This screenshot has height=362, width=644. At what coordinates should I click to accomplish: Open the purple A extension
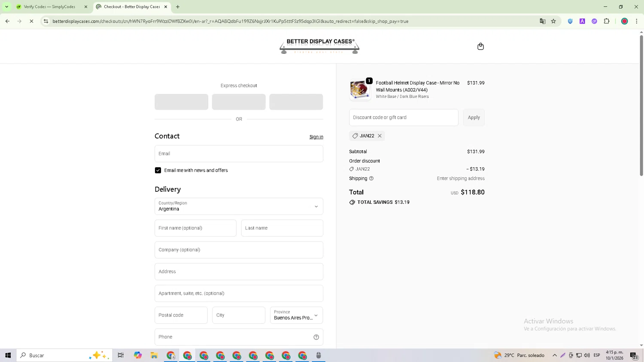click(x=582, y=21)
